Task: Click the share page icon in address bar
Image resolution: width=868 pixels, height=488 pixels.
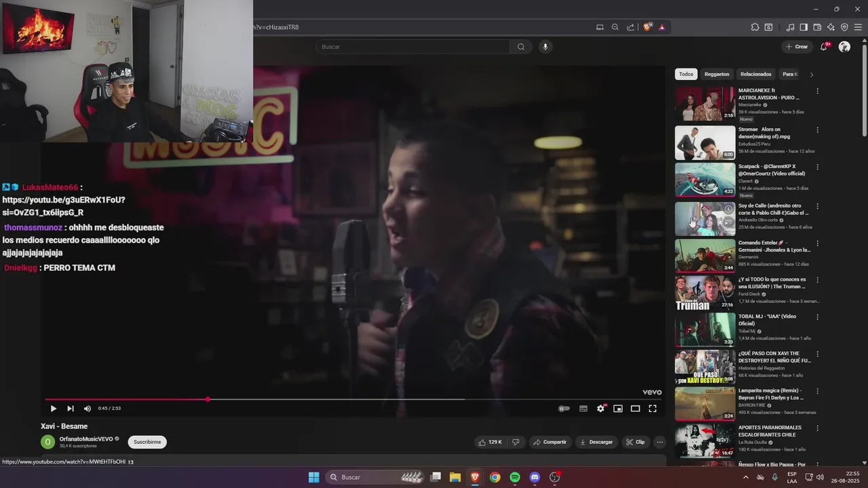Action: coord(631,27)
